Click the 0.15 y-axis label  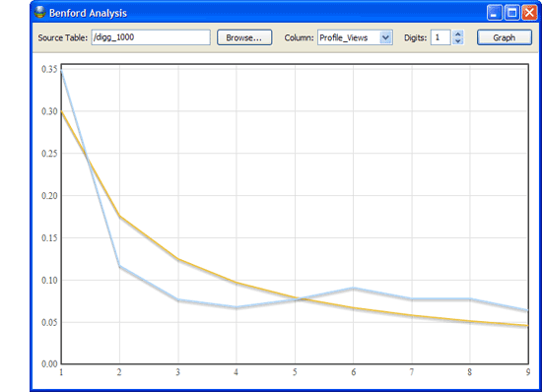(49, 238)
